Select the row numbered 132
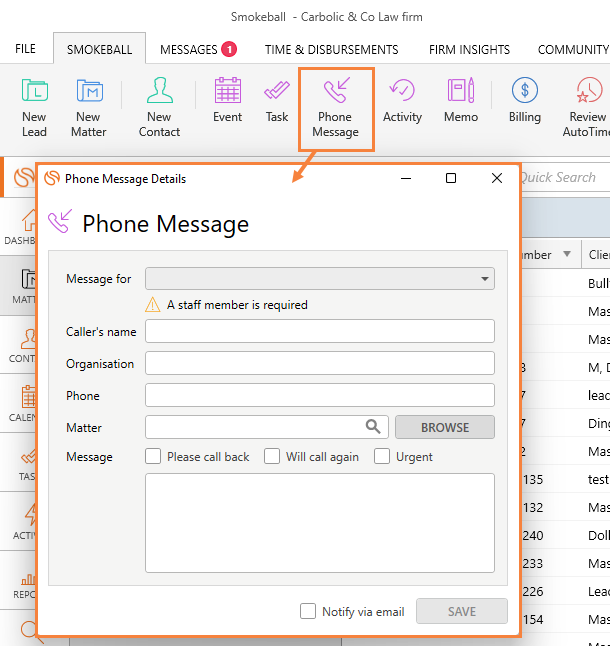610x646 pixels. (x=566, y=507)
